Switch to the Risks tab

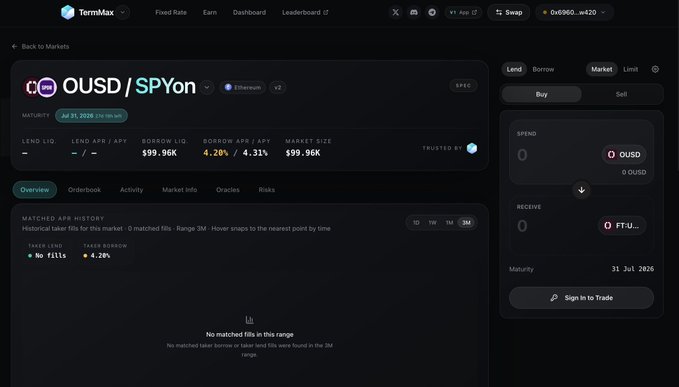pyautogui.click(x=267, y=190)
